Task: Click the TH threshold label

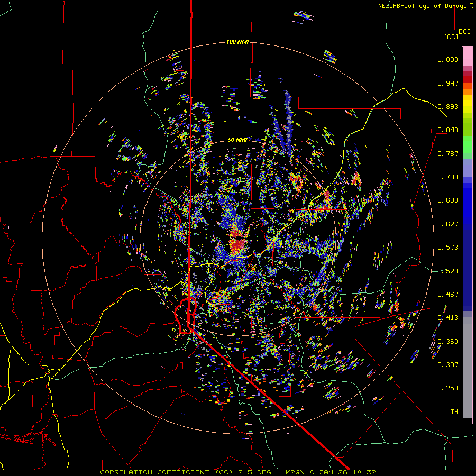Action: coord(454,412)
